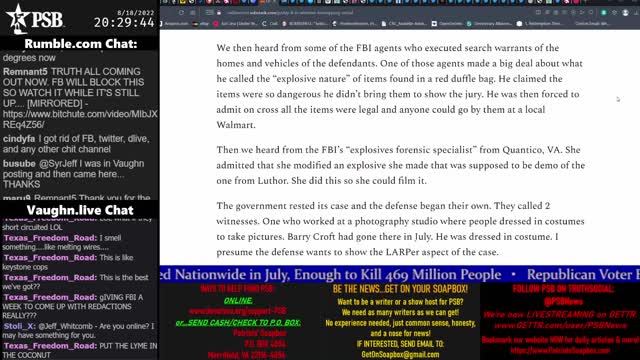Viewport: 640px width, 360px height.
Task: Click Texas_Freedom_Road 'PUT THE LYME' message
Action: pyautogui.click(x=80, y=350)
